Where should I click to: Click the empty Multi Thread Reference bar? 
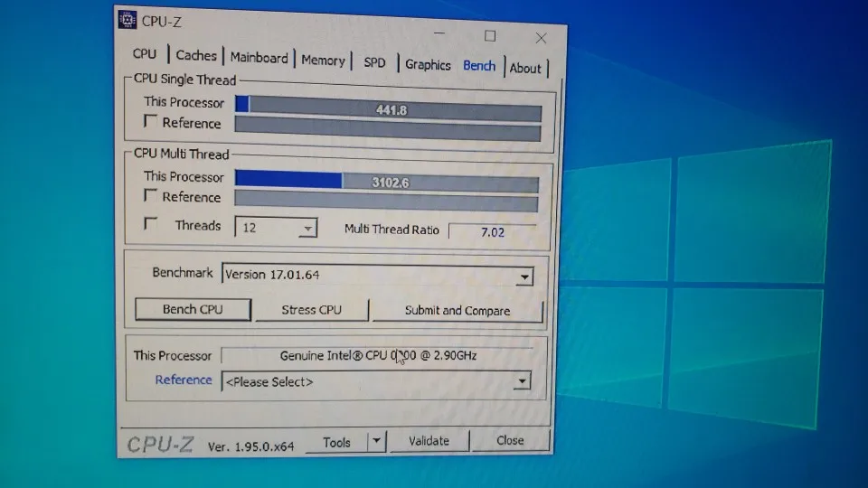386,201
